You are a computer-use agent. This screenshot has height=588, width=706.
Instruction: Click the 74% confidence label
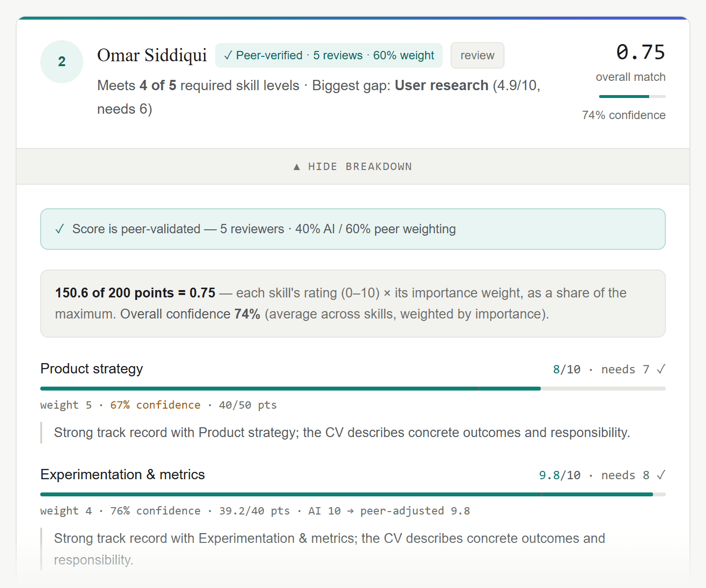624,115
